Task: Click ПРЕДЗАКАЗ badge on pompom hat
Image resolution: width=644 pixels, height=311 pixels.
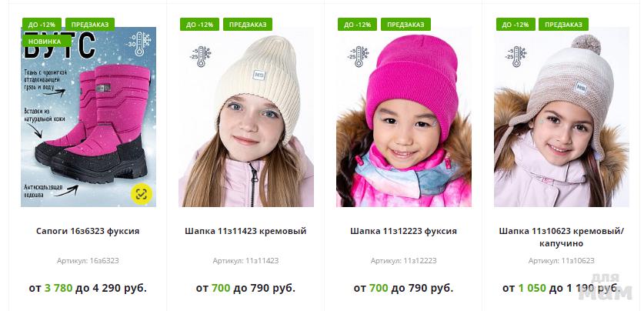Action: pos(563,24)
